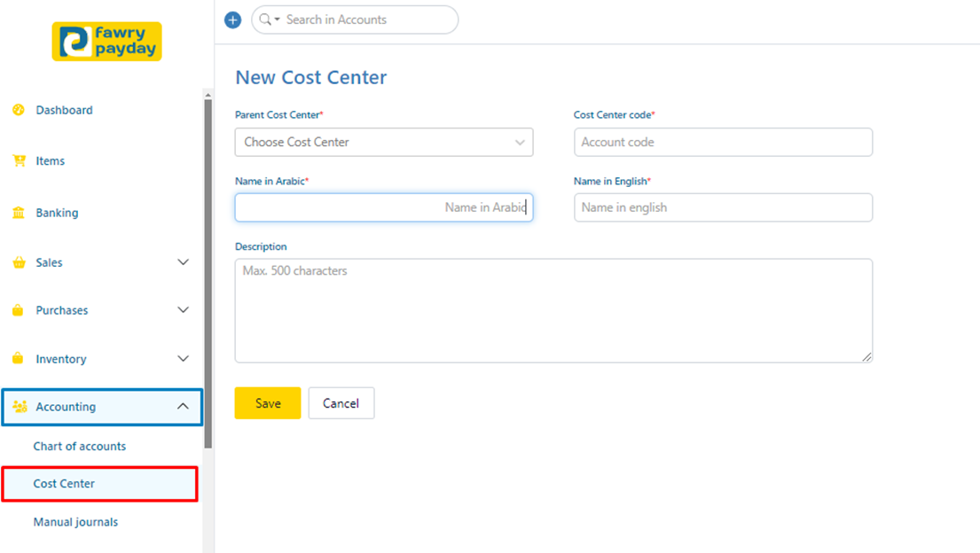Open Chart of accounts page
This screenshot has width=980, height=553.
tap(80, 446)
